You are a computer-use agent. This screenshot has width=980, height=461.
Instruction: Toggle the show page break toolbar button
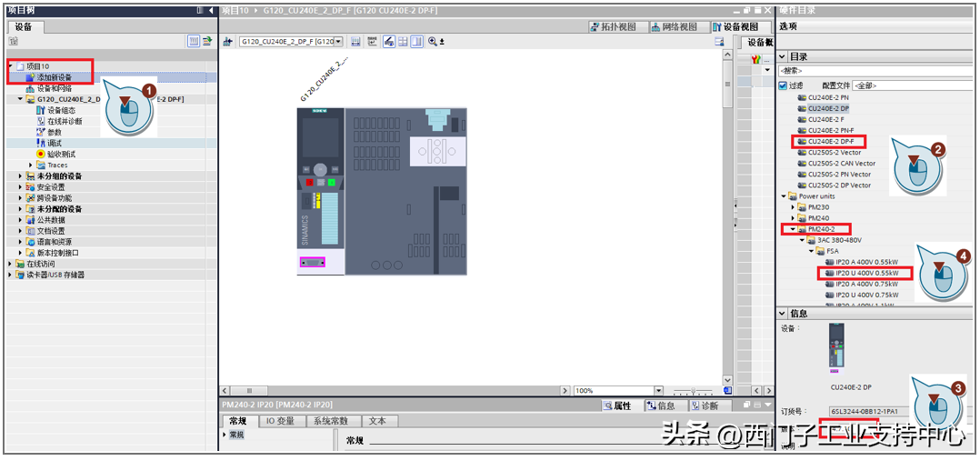pyautogui.click(x=416, y=42)
